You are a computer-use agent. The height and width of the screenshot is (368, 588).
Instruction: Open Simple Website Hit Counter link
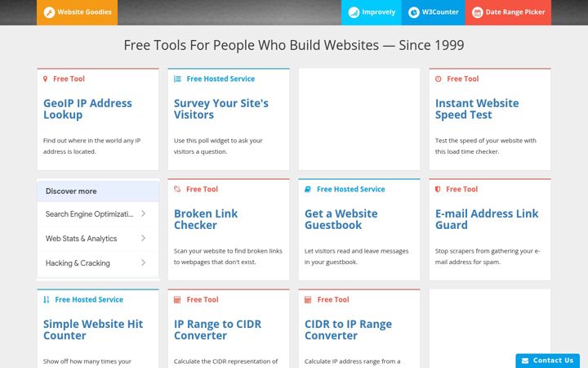click(93, 330)
